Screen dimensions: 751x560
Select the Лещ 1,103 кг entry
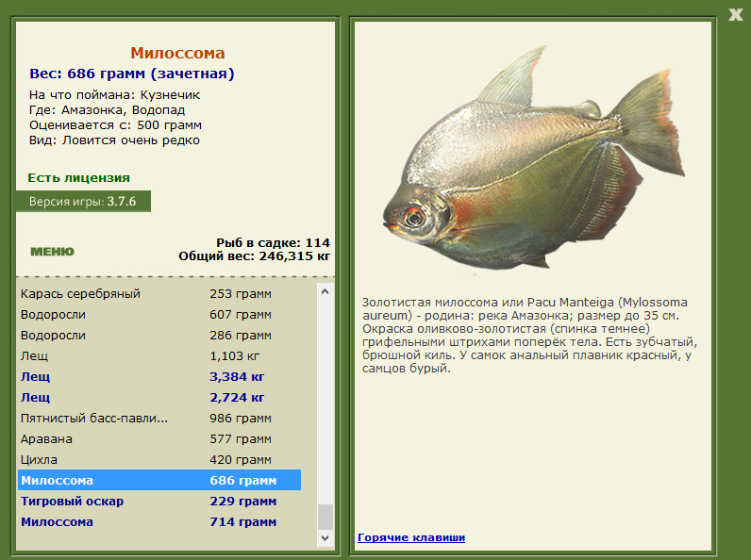coord(159,356)
